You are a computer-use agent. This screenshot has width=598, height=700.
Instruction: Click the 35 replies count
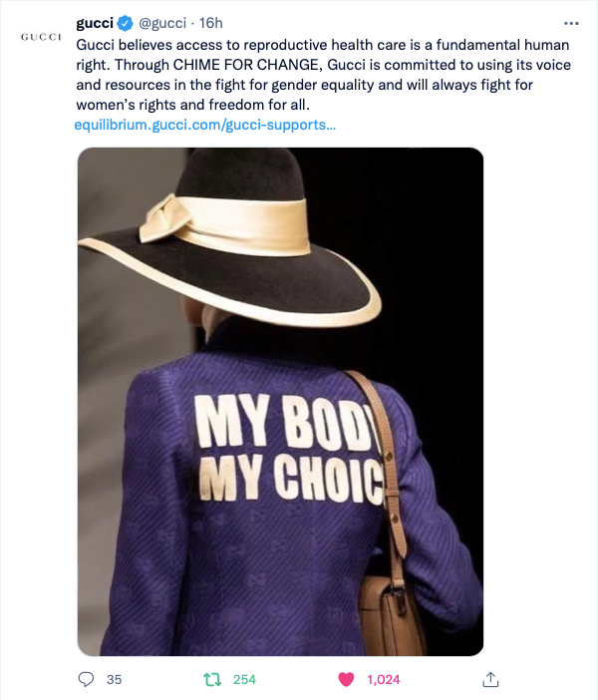click(x=115, y=679)
